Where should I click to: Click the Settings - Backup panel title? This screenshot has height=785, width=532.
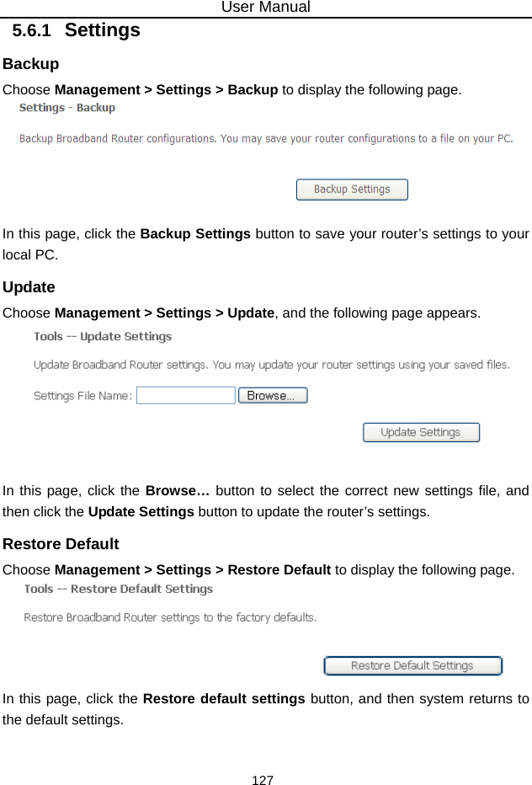point(67,108)
